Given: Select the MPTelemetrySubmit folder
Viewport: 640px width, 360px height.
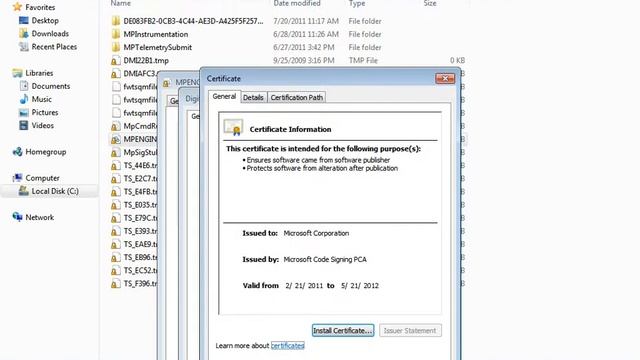Looking at the screenshot, I should coord(158,47).
